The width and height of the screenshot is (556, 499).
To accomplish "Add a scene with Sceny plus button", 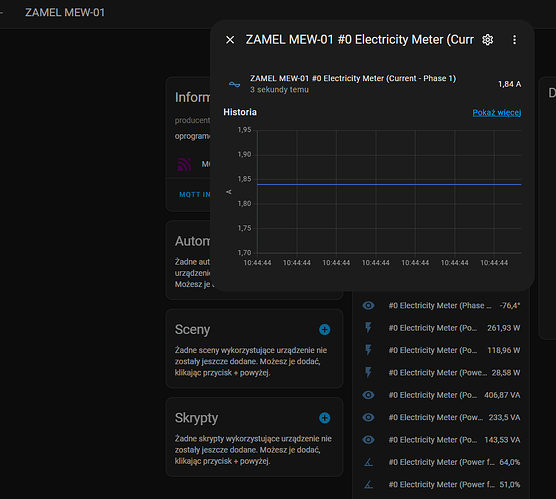I will pyautogui.click(x=324, y=329).
